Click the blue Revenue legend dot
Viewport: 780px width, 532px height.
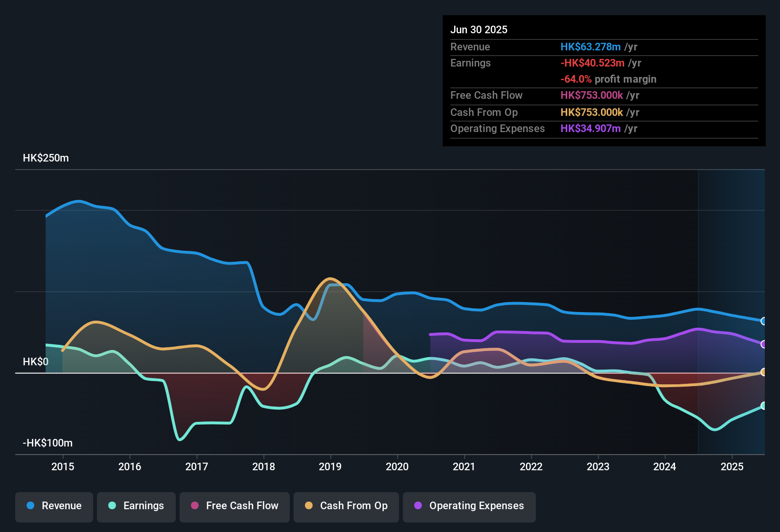point(30,506)
